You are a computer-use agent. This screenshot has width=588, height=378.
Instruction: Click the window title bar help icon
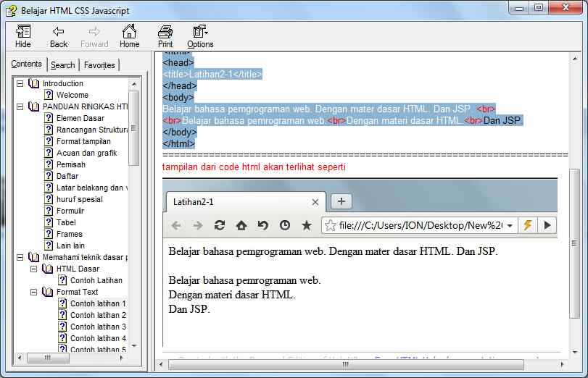pos(12,11)
